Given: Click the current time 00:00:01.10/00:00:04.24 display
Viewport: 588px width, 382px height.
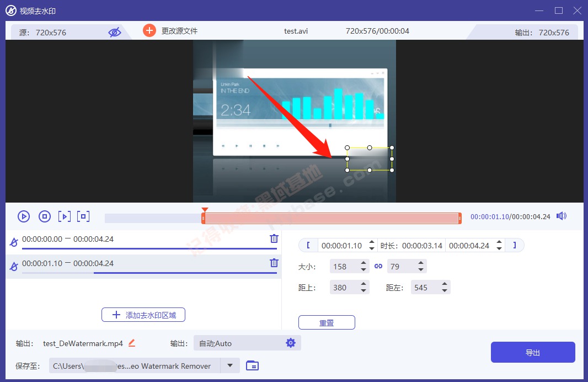Looking at the screenshot, I should coord(510,216).
